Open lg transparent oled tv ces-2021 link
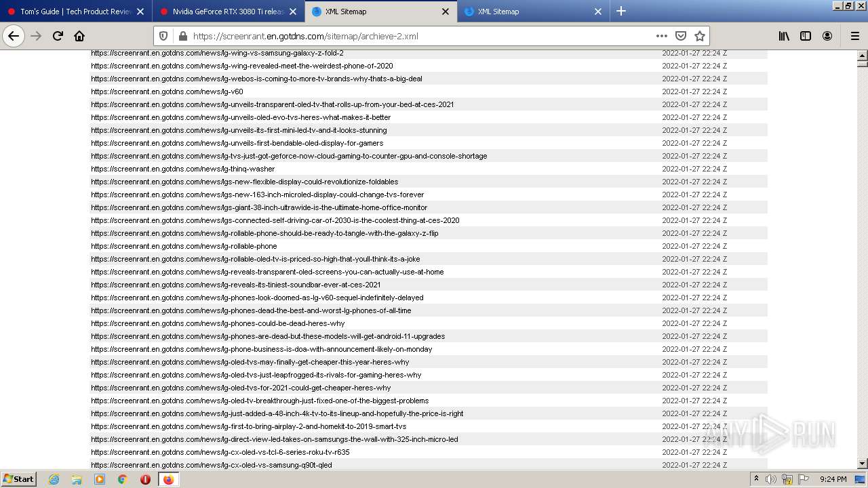868x488 pixels. (273, 104)
